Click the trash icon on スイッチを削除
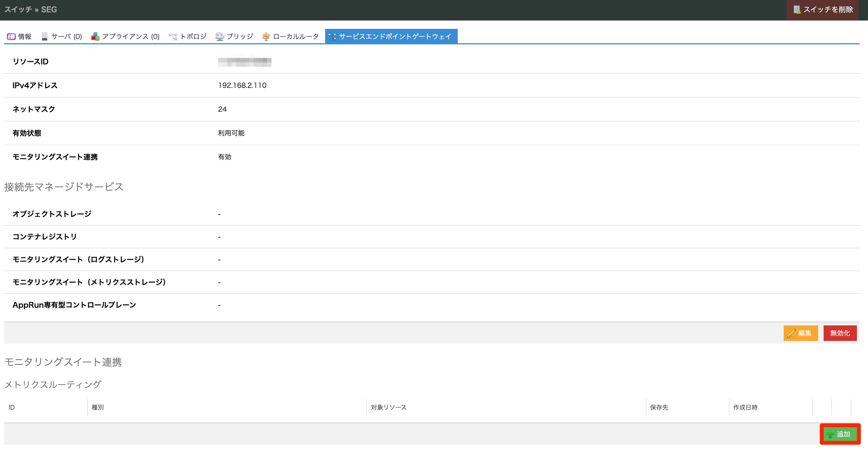Image resolution: width=868 pixels, height=459 pixels. click(797, 9)
